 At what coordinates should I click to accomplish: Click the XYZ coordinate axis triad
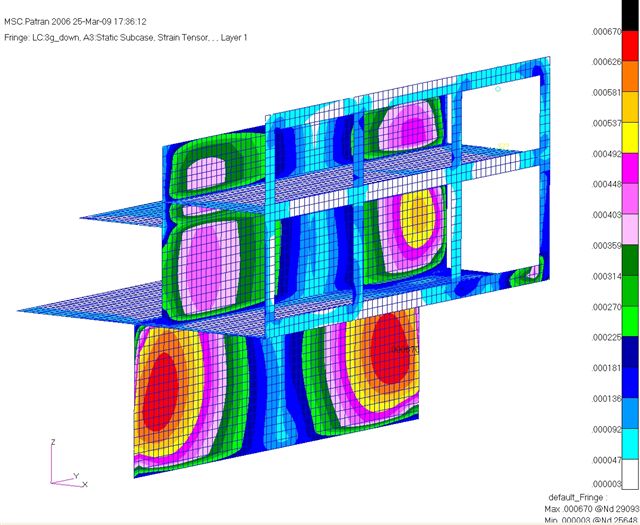(68, 463)
